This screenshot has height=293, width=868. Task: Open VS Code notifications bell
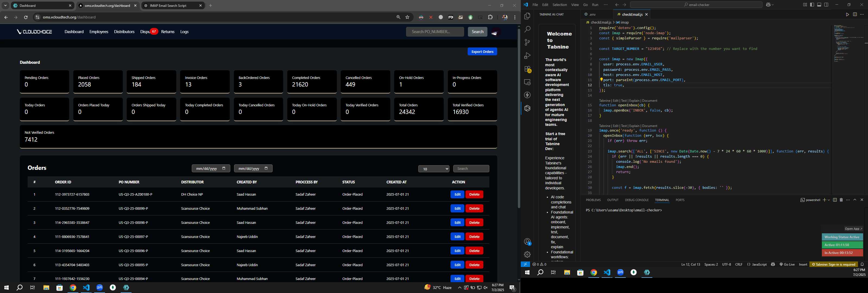click(862, 264)
